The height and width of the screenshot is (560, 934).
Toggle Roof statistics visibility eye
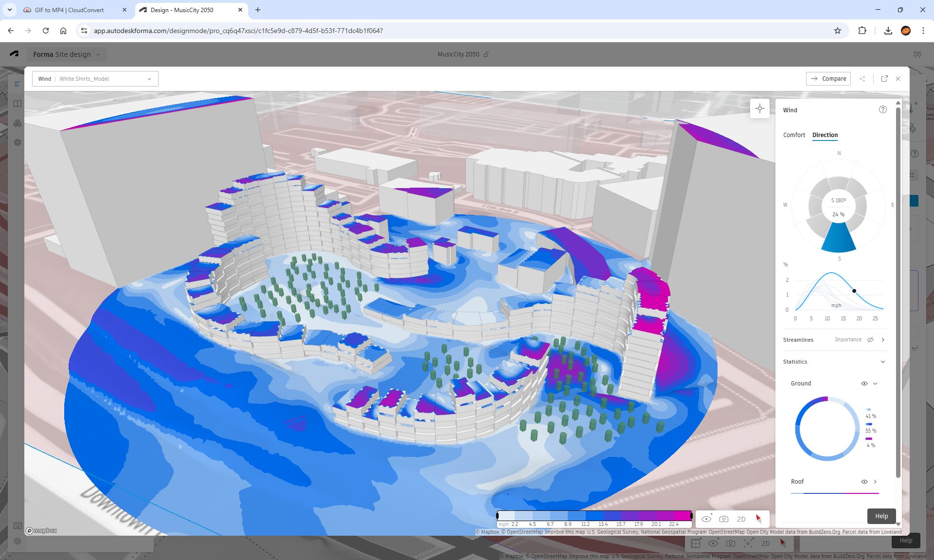pos(864,482)
